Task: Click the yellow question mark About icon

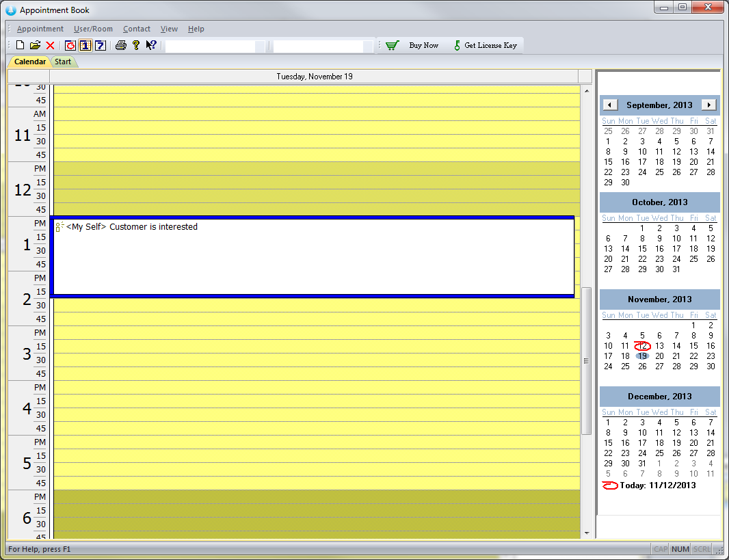Action: click(x=136, y=46)
